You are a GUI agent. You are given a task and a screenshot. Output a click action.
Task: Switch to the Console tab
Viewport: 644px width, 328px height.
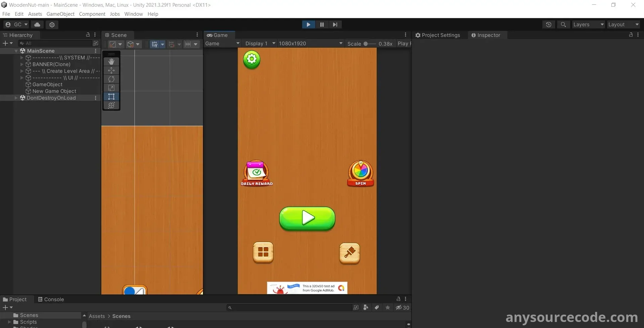(51, 299)
